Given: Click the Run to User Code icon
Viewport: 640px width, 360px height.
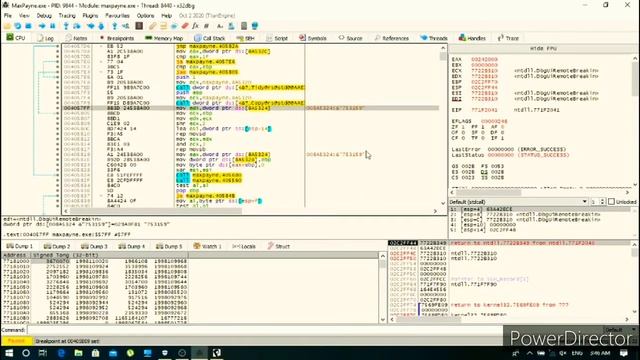Looking at the screenshot, I should coord(126,26).
